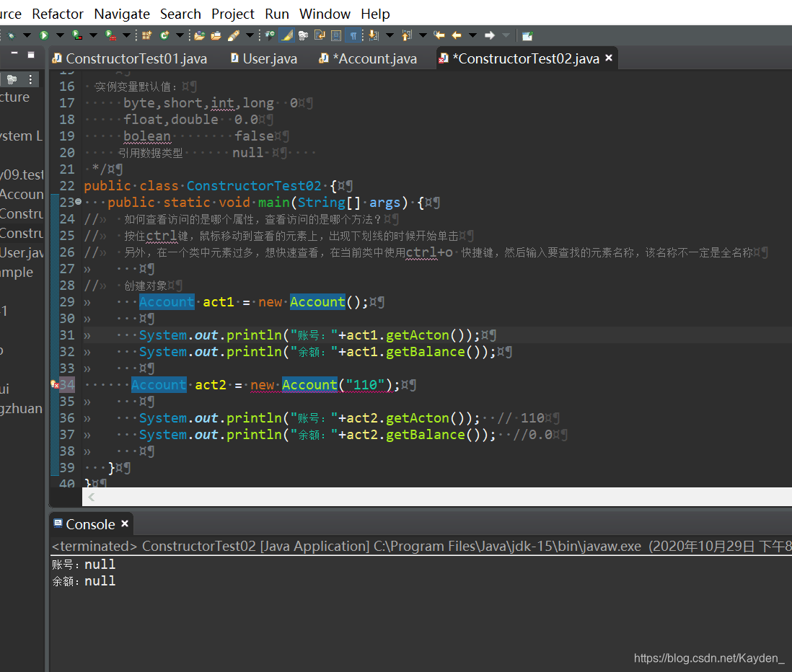Open the Coverage dropdown arrow
The width and height of the screenshot is (792, 672).
93,35
